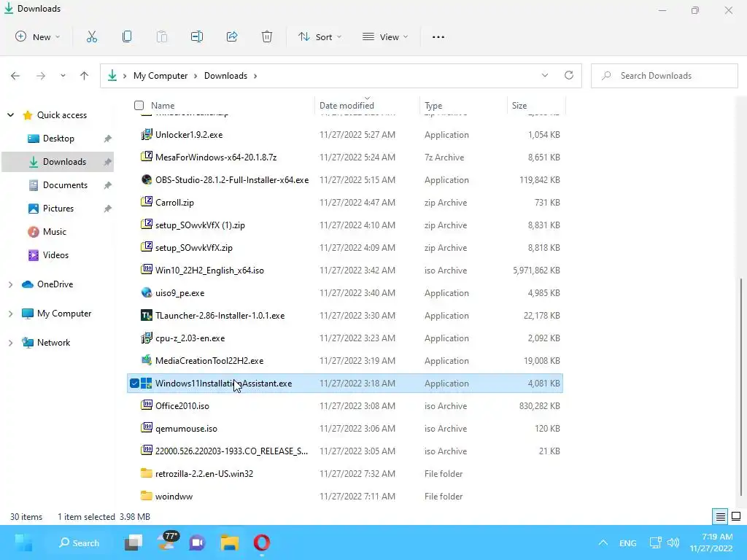Click the Copy icon in toolbar
Image resolution: width=747 pixels, height=560 pixels.
[x=127, y=36]
